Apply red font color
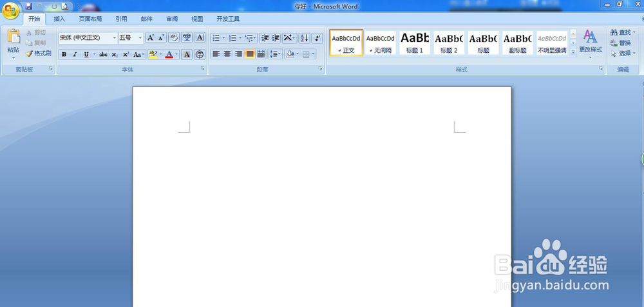 [169, 54]
